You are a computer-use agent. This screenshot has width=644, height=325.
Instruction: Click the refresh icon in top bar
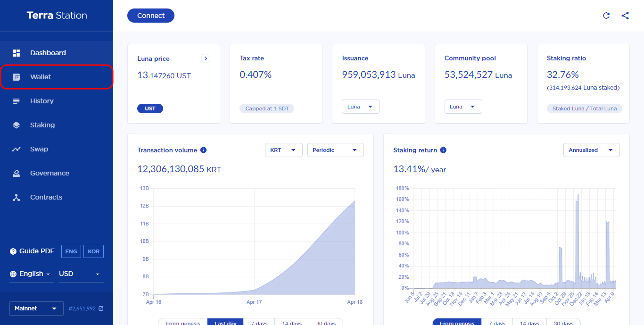[606, 16]
